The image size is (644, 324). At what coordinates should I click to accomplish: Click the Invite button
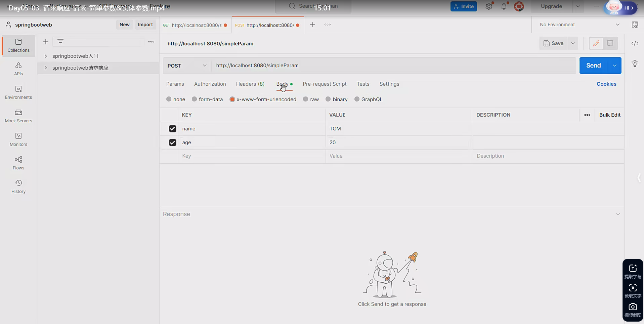(464, 6)
